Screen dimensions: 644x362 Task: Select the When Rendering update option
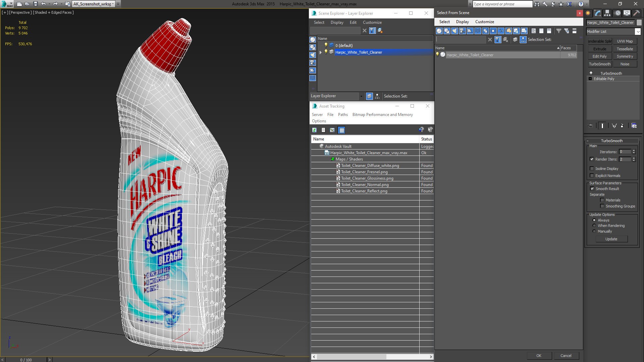pyautogui.click(x=594, y=226)
